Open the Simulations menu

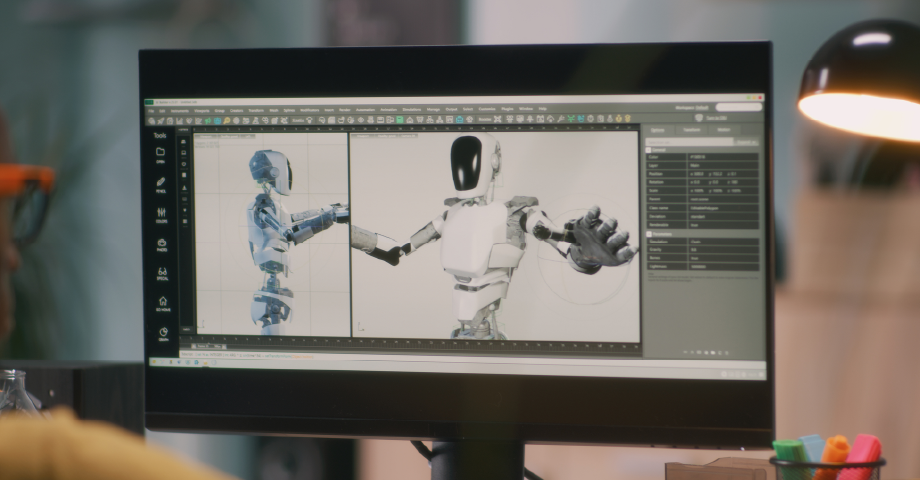pos(412,110)
